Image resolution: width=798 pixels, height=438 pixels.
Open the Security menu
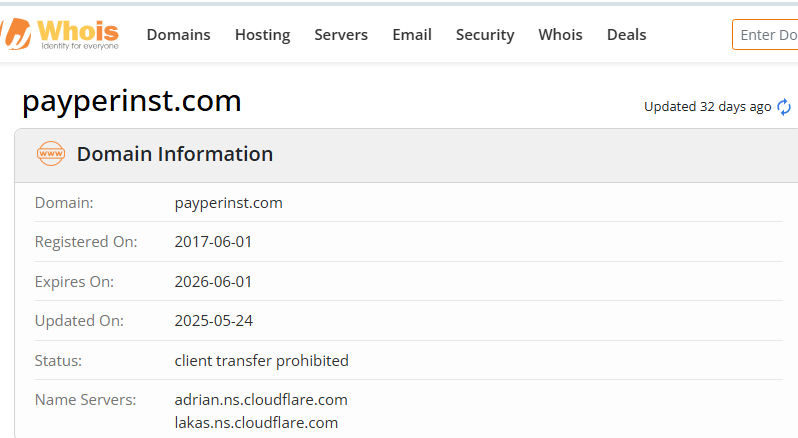[485, 35]
